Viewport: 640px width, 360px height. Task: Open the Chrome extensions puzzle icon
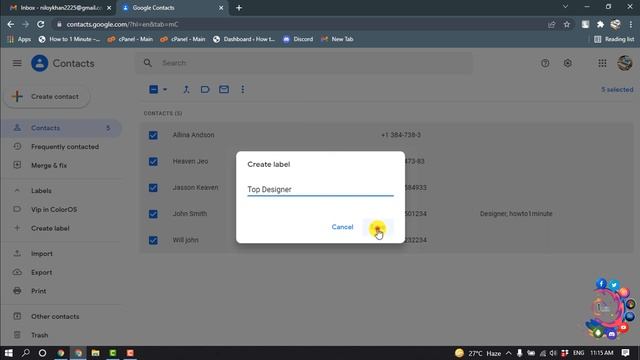tap(600, 24)
